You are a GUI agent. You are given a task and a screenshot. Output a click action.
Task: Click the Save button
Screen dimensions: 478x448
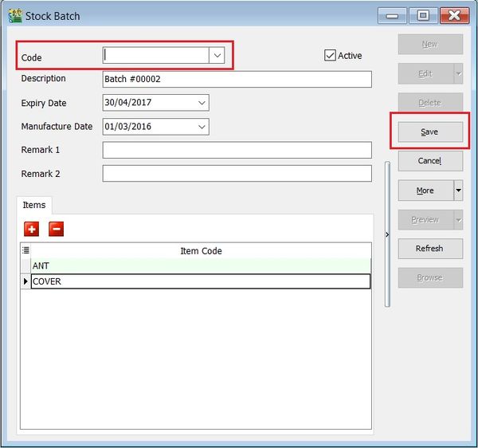point(429,132)
